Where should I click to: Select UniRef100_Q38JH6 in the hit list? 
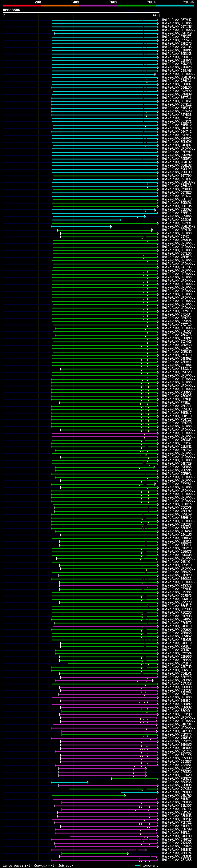click(176, 71)
